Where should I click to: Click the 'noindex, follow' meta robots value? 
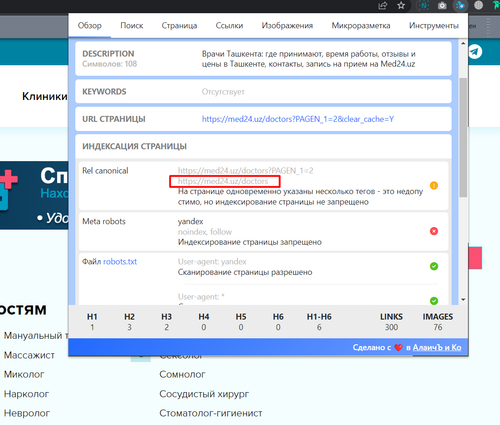(x=205, y=232)
